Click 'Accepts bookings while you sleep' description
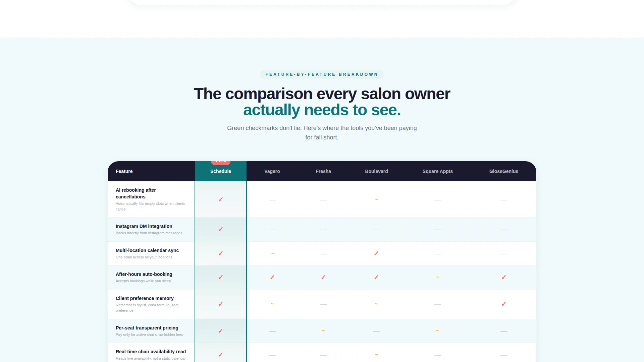Viewport: 644px width, 362px height. (x=143, y=281)
